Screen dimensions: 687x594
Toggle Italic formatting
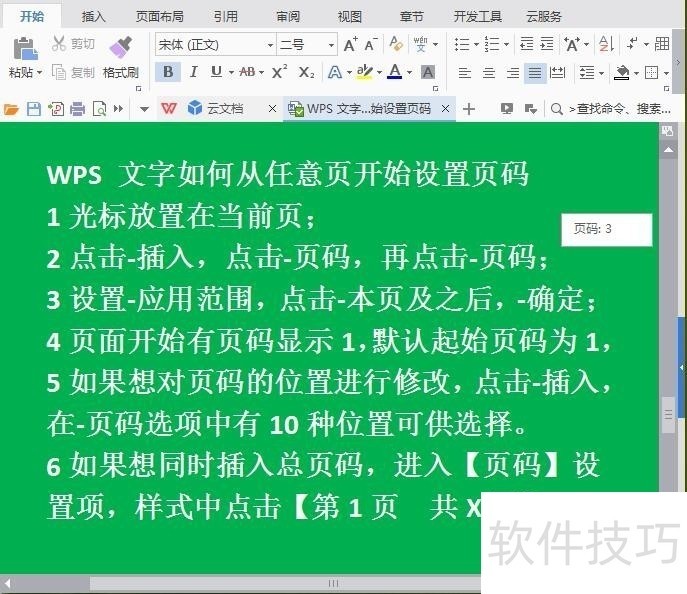pos(193,72)
